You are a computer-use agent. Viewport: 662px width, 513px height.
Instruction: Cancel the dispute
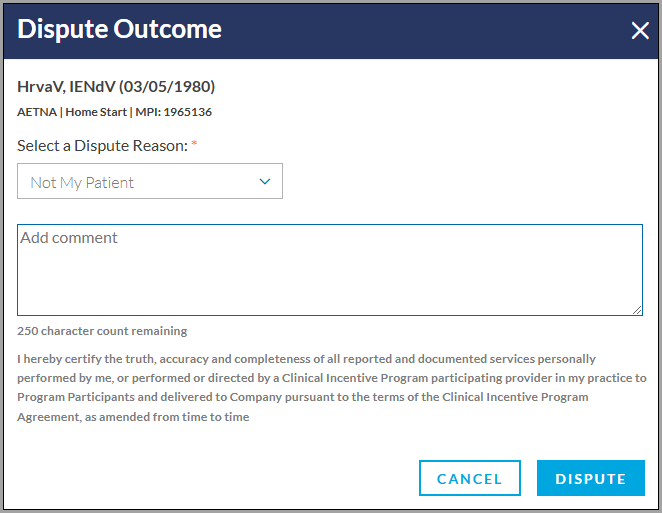469,478
